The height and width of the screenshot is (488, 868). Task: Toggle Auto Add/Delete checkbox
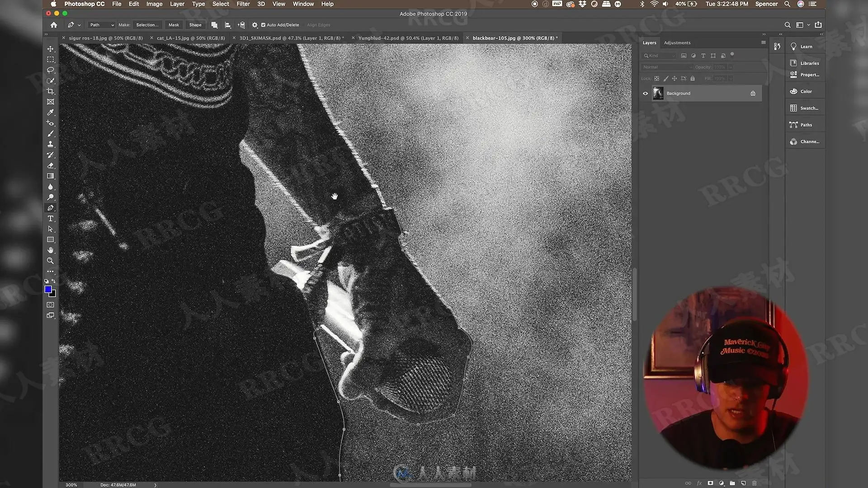263,25
